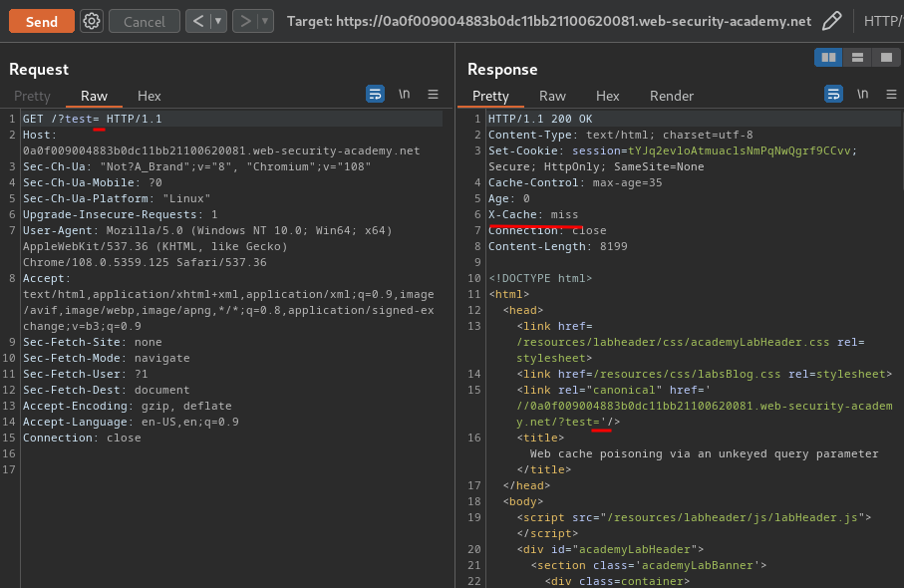Click the orange Send button
Viewport: 904px width, 588px height.
42,21
